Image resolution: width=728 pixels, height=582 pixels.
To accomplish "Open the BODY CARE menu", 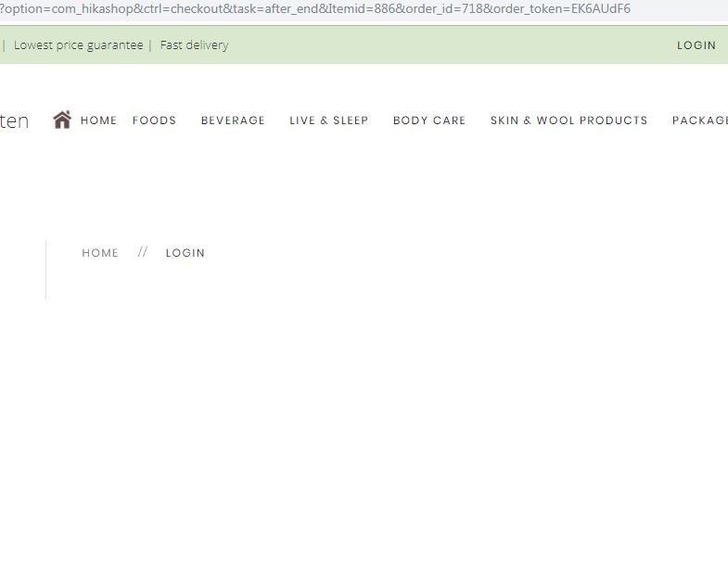I will (429, 120).
